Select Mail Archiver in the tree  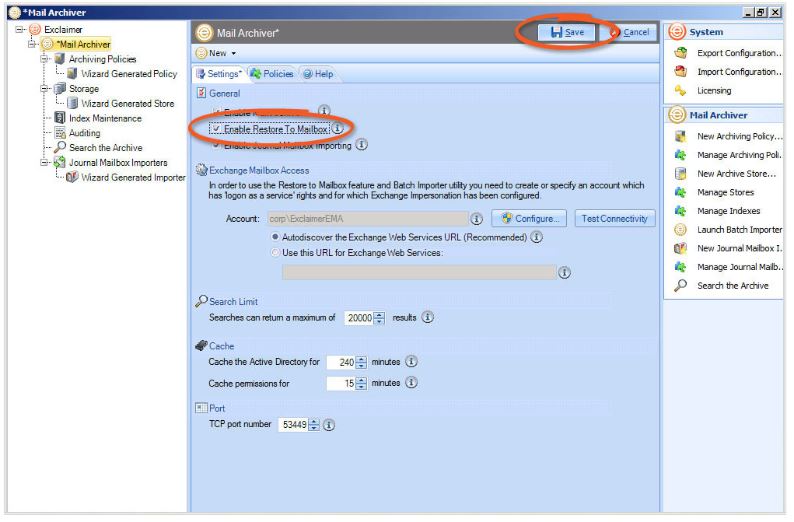coord(83,45)
